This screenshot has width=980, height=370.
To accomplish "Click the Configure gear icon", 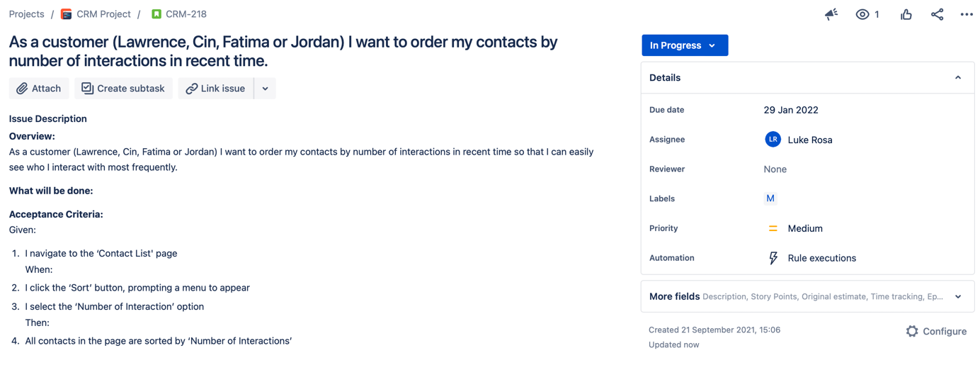I will (x=912, y=331).
